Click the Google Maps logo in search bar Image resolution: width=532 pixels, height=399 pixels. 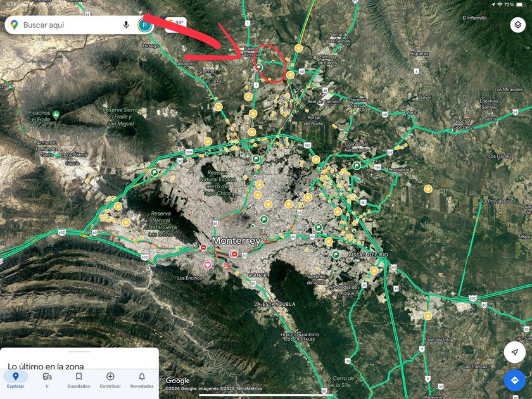tap(15, 25)
